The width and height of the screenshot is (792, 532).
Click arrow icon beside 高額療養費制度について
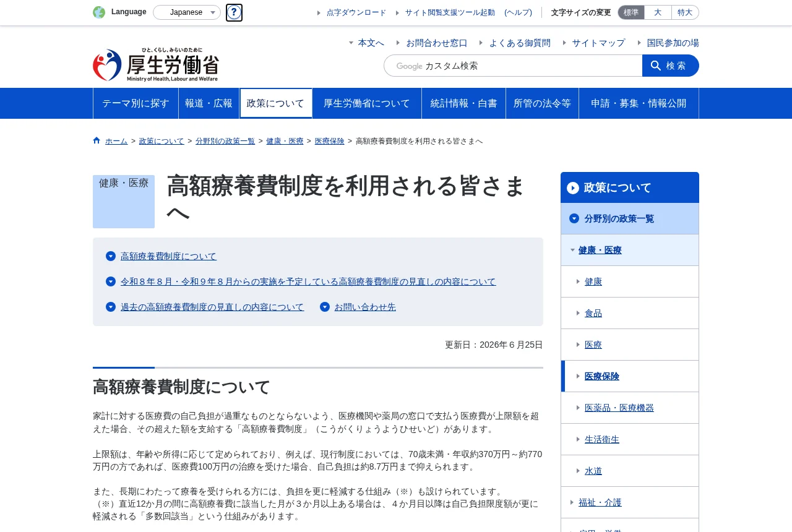tap(111, 256)
